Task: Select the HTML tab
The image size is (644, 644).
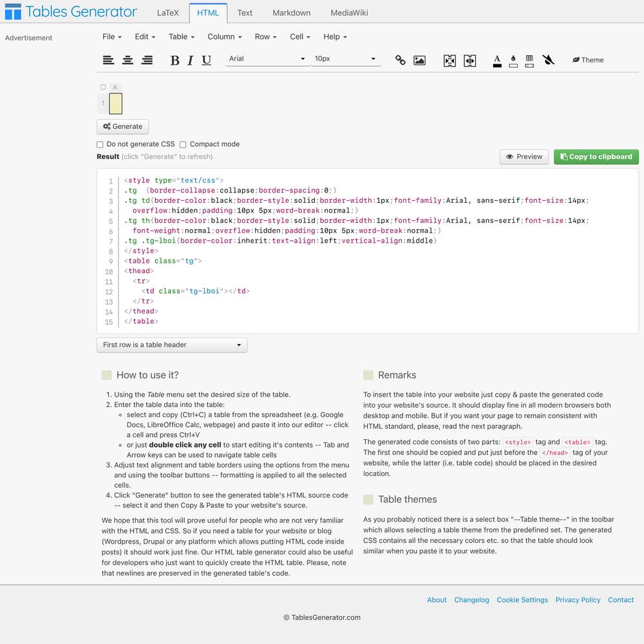Action: click(x=208, y=13)
